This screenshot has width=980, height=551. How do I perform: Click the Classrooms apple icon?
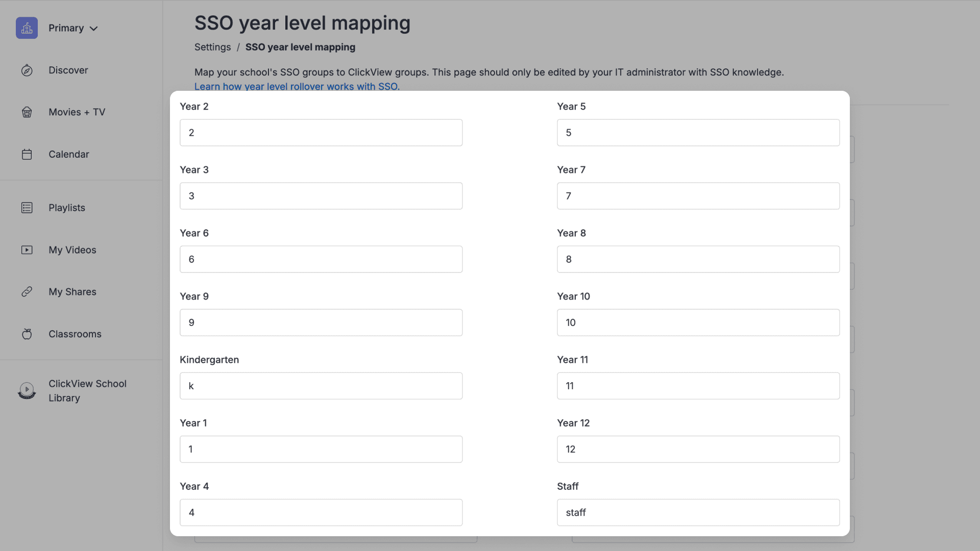(x=27, y=334)
